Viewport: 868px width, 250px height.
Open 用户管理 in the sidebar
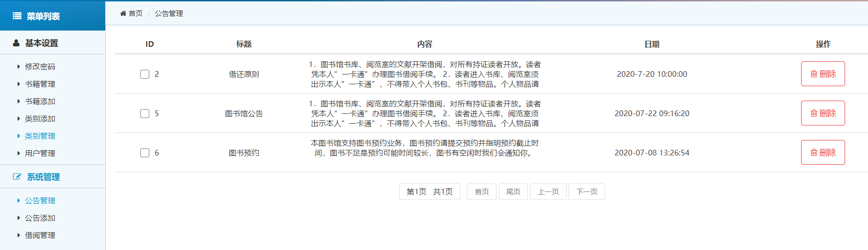[40, 153]
